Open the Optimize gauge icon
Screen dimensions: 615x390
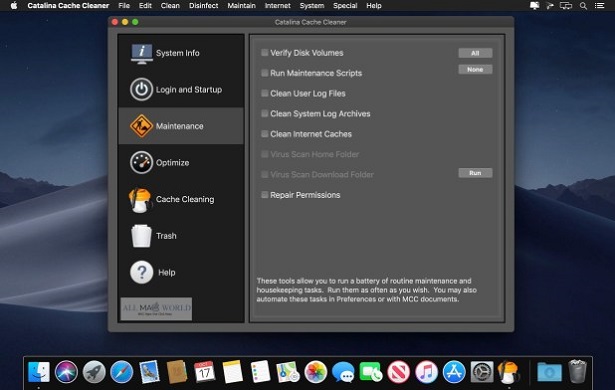pyautogui.click(x=141, y=162)
